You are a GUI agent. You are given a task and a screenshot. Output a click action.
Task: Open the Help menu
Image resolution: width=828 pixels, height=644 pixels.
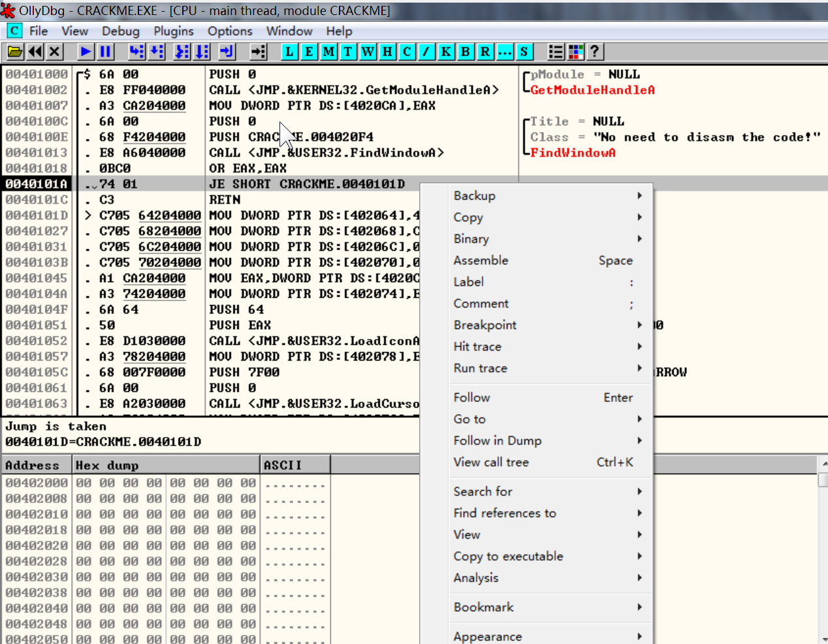(x=339, y=31)
